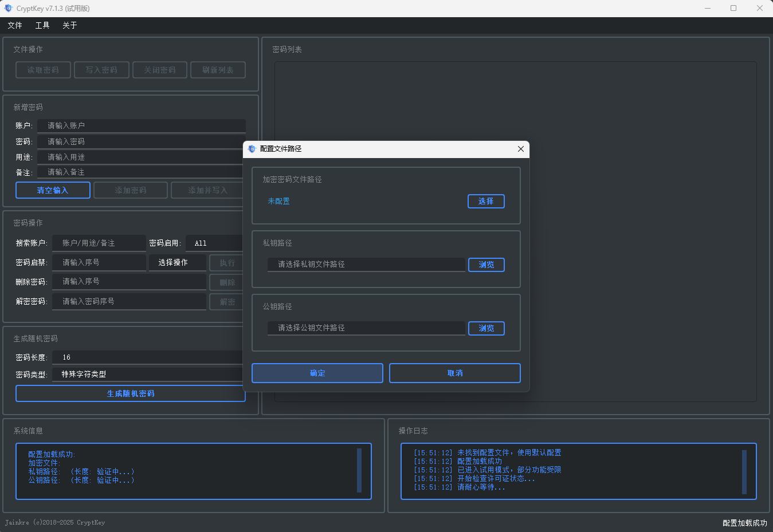Open the 文件 menu

(x=15, y=25)
